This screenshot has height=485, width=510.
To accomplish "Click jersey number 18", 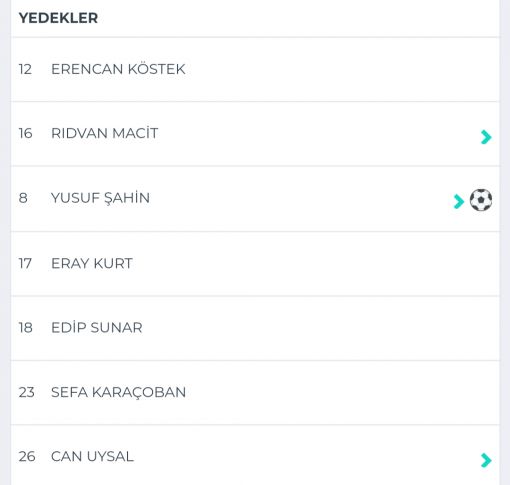I will pos(26,328).
